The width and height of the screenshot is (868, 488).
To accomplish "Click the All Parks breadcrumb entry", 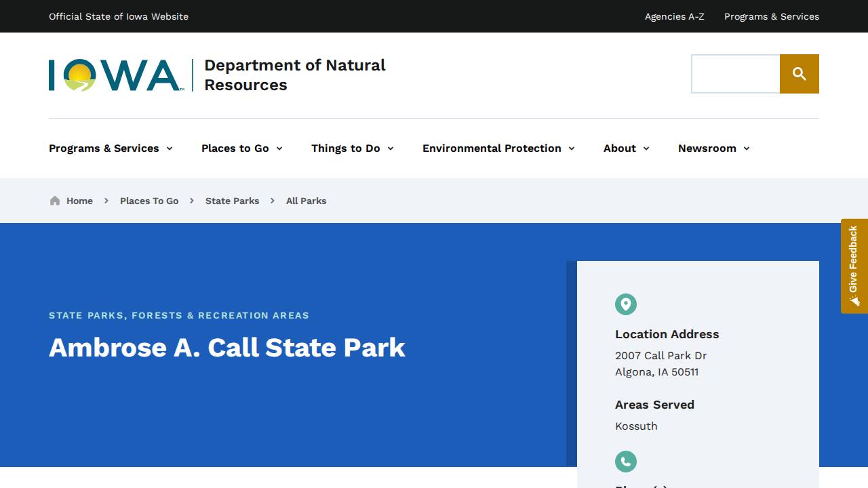I will coord(306,201).
